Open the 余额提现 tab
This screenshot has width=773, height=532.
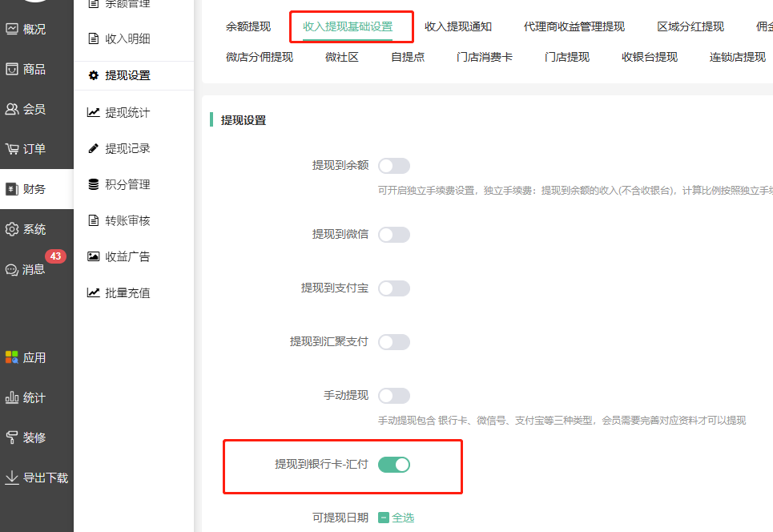248,26
